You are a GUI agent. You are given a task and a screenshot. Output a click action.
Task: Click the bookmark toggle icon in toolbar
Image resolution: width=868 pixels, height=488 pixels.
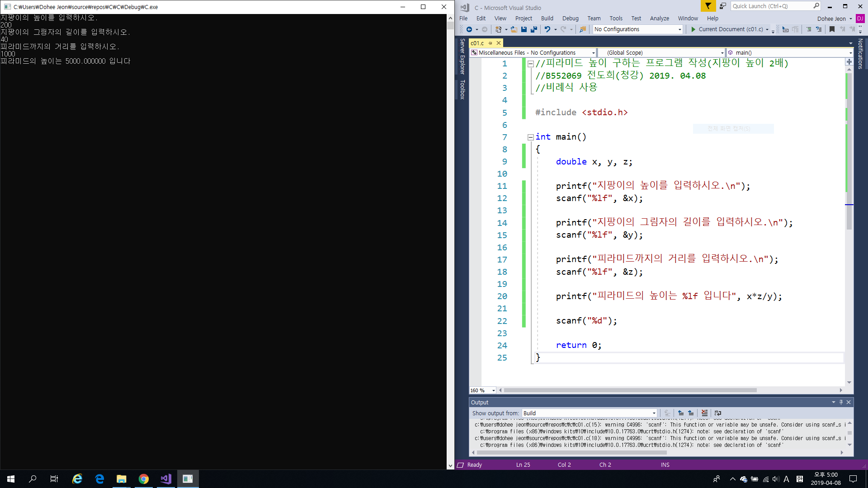click(832, 29)
